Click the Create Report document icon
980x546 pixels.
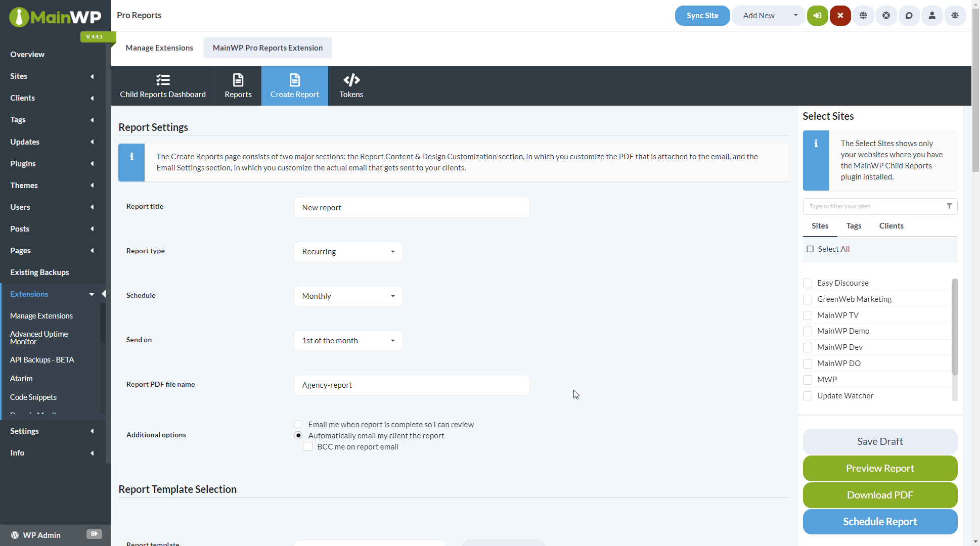point(295,80)
